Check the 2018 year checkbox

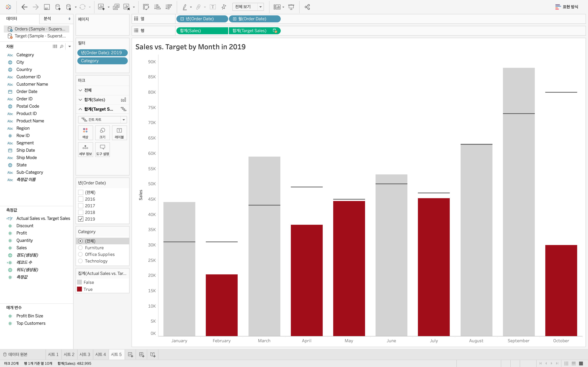(81, 212)
